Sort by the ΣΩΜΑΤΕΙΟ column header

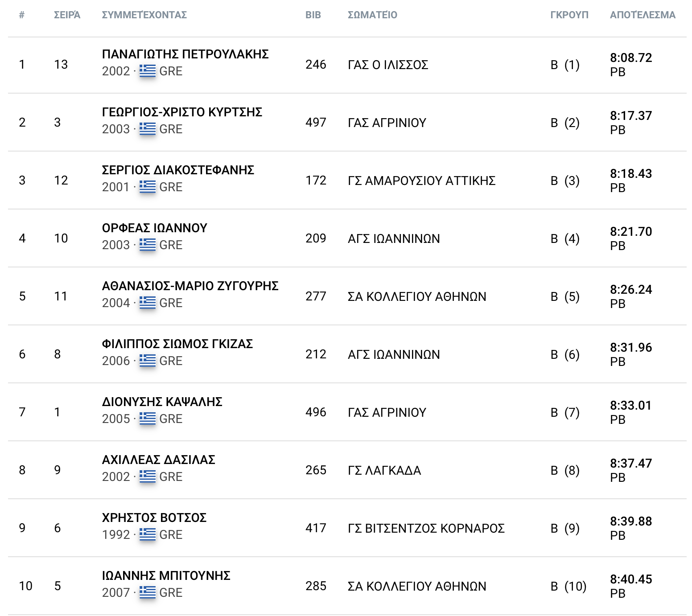coord(372,15)
